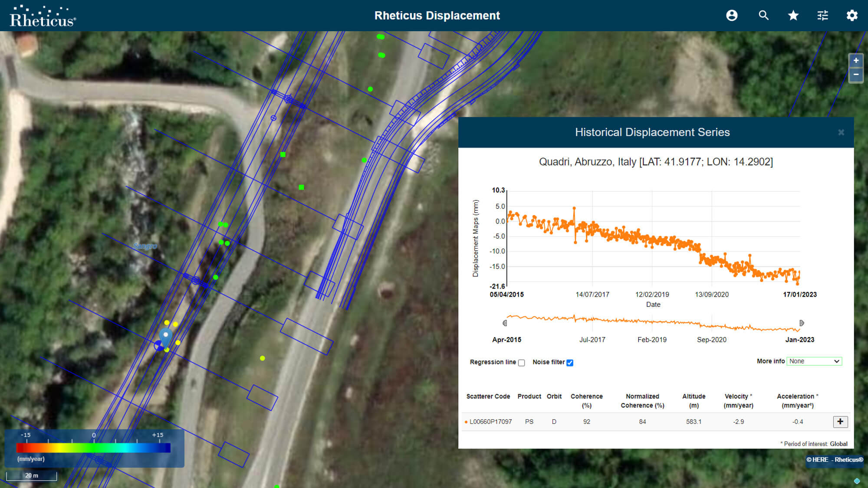Zoom out the map with minus button
Image resolution: width=868 pixels, height=488 pixels.
[x=855, y=75]
